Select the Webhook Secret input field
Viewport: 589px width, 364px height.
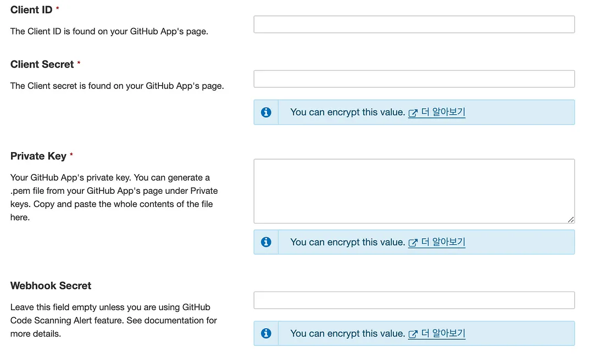[414, 300]
